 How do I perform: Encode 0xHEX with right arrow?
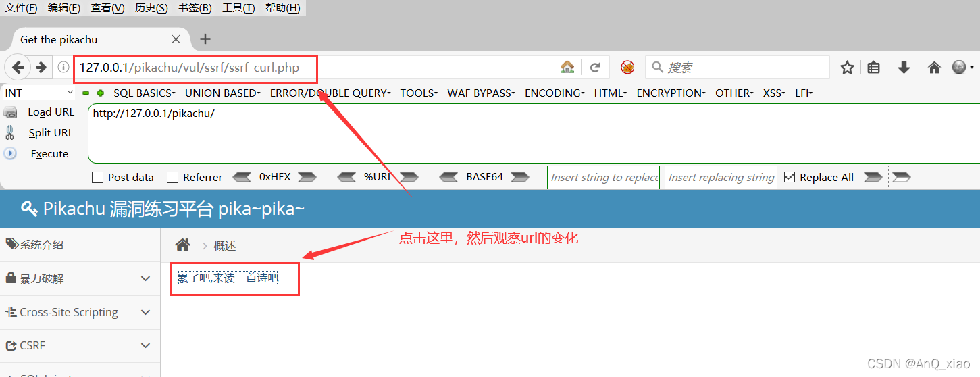point(307,177)
